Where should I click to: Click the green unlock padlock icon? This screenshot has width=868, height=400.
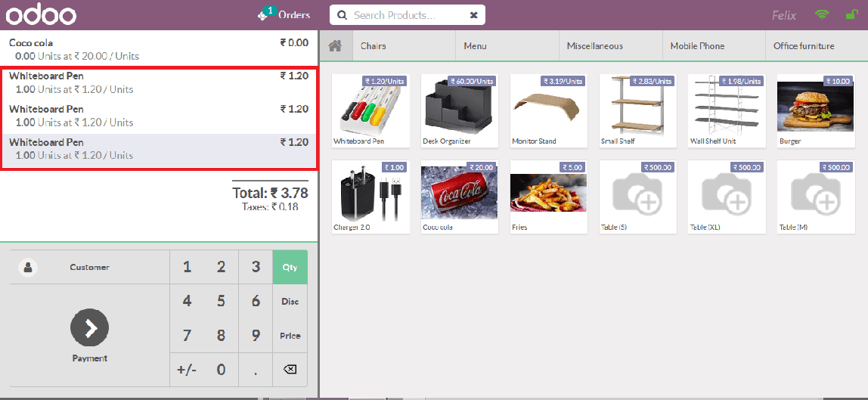[x=851, y=14]
